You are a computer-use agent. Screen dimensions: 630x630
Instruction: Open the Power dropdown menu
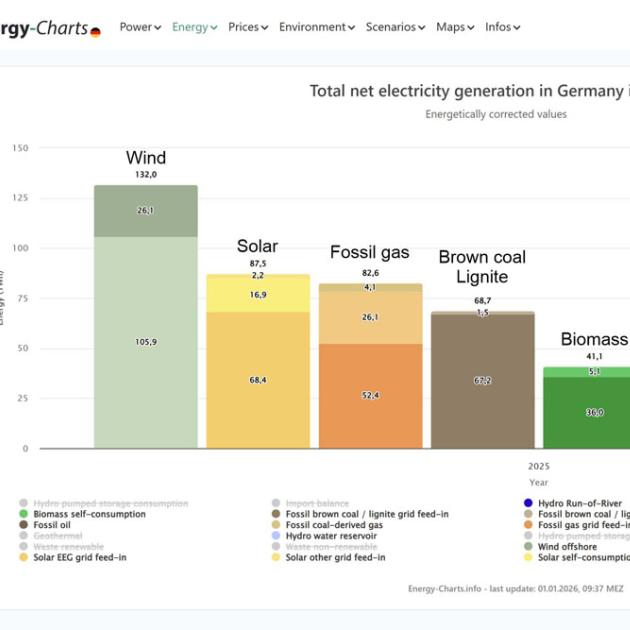[140, 27]
